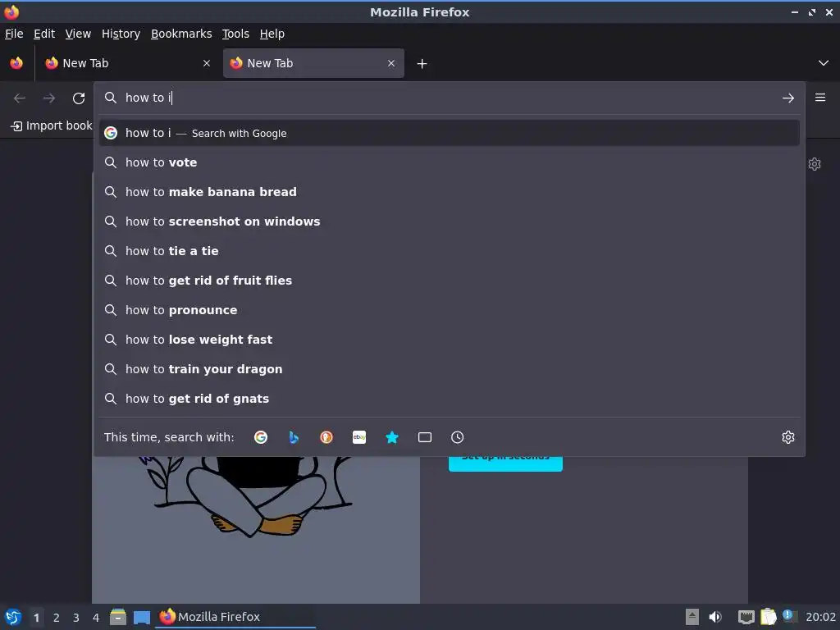Choose suggestion 'how to get rid of gnats'
This screenshot has height=630, width=840.
450,399
